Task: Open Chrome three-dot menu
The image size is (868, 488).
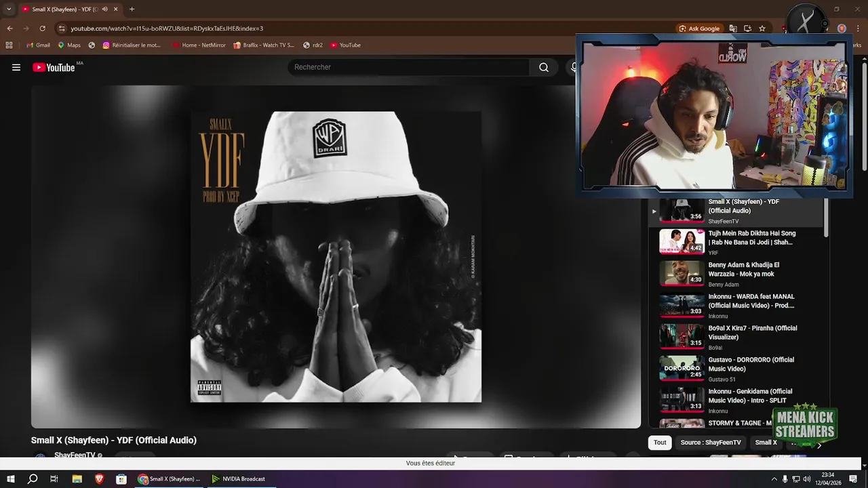Action: [859, 28]
